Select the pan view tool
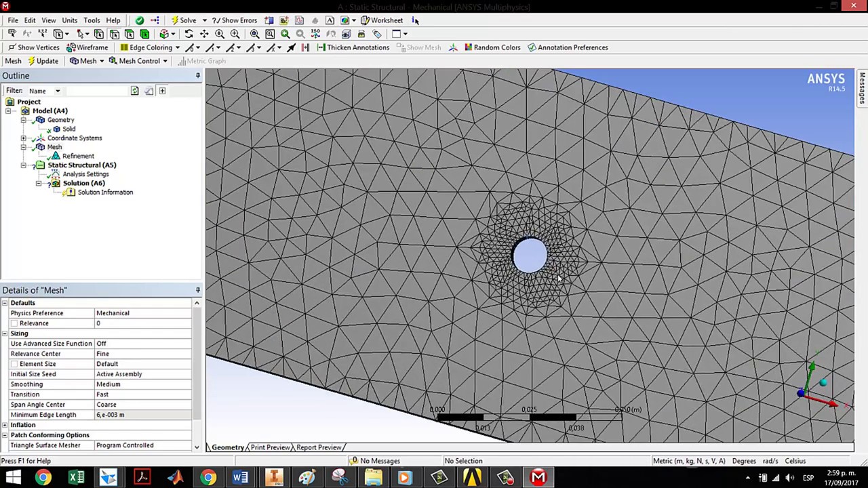This screenshot has height=488, width=868. click(204, 34)
